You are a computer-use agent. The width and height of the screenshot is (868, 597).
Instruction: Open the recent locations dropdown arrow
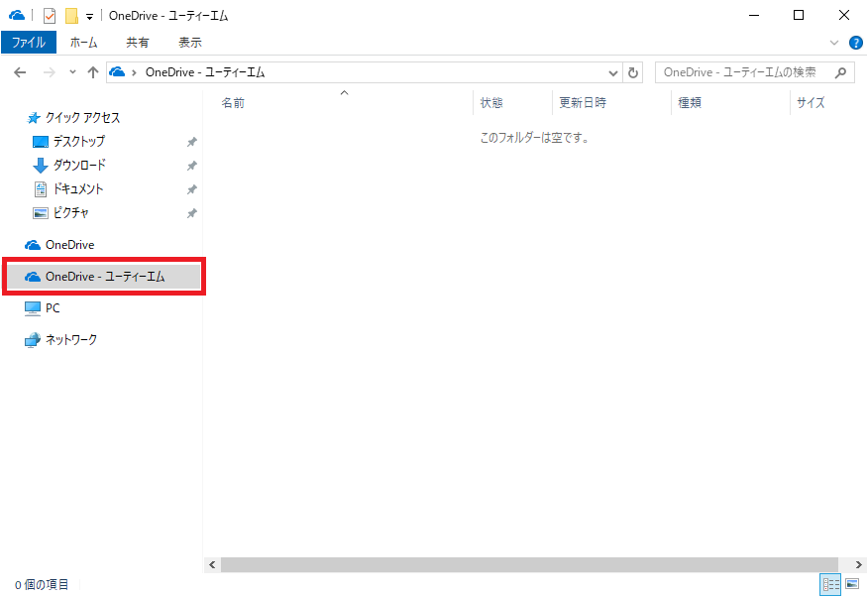(72, 72)
